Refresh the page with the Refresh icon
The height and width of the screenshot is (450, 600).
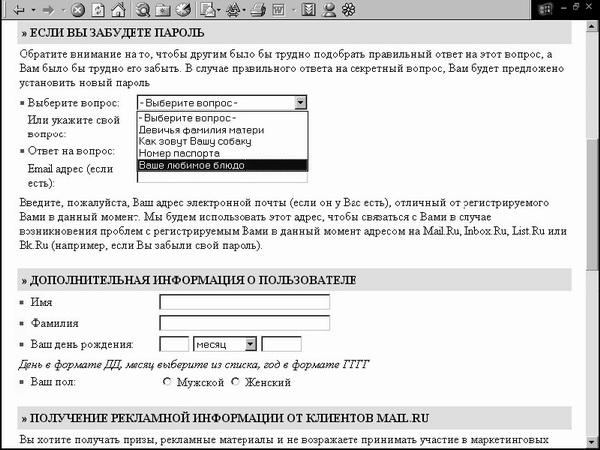tap(98, 10)
